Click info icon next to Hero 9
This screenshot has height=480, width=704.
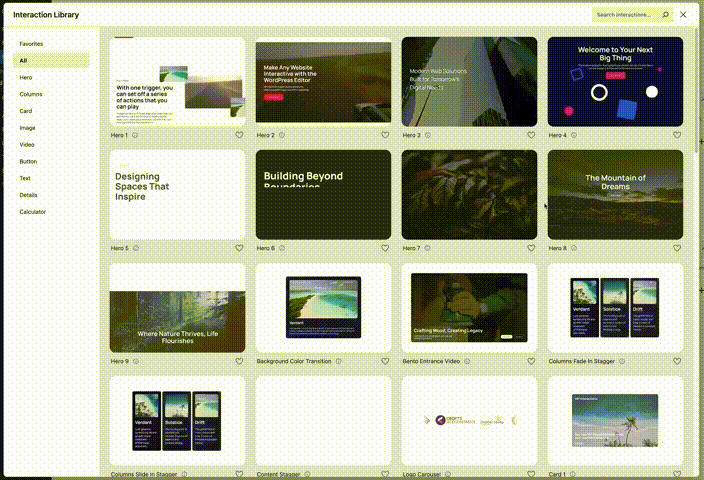[136, 361]
